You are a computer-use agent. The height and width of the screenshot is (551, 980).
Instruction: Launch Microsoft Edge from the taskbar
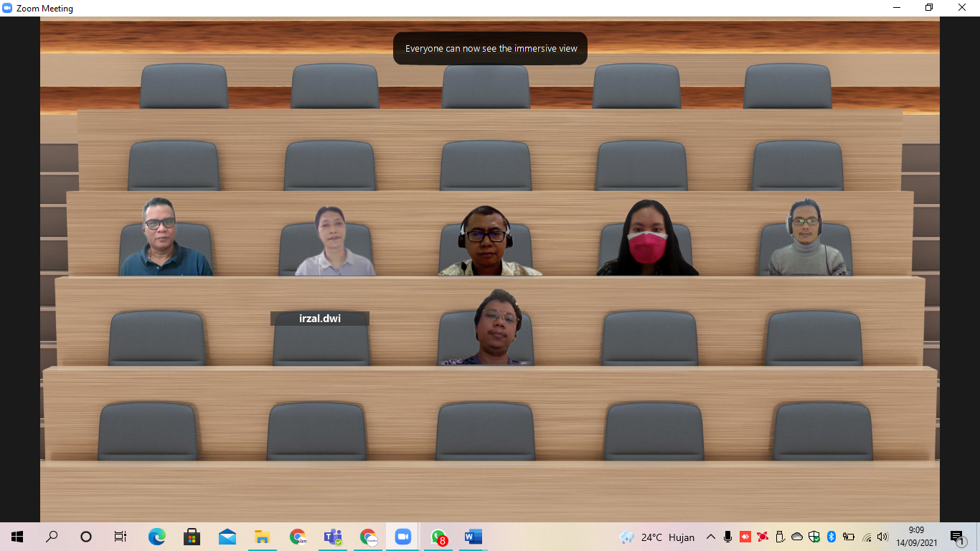point(156,537)
